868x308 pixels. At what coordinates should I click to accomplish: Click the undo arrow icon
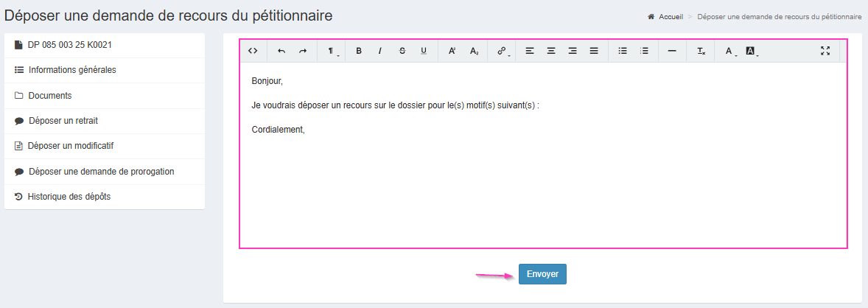point(281,51)
